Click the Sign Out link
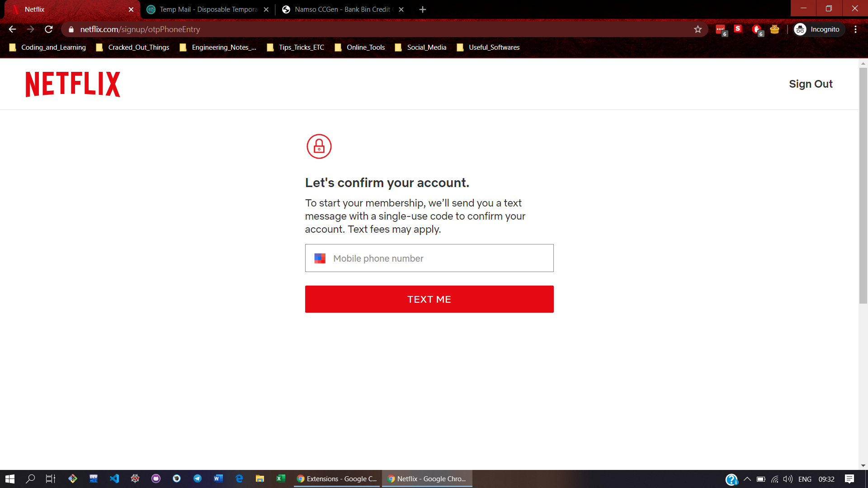The width and height of the screenshot is (868, 488). click(810, 84)
